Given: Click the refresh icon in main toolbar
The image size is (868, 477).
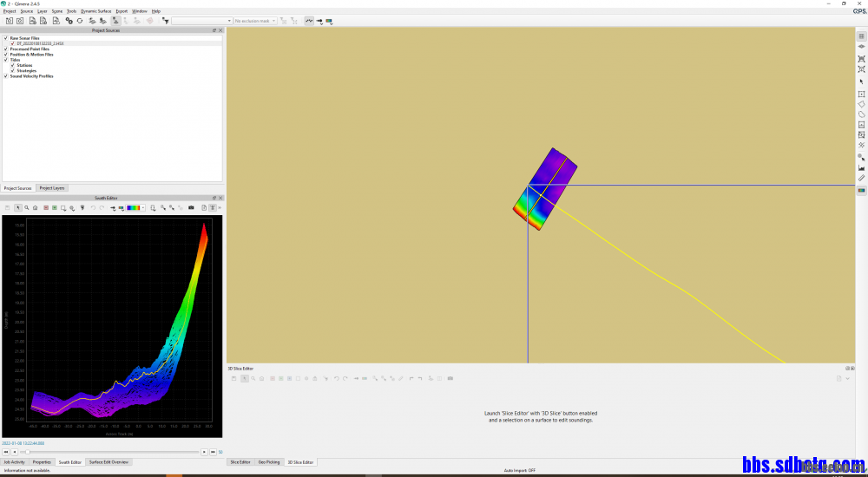Looking at the screenshot, I should coord(80,20).
